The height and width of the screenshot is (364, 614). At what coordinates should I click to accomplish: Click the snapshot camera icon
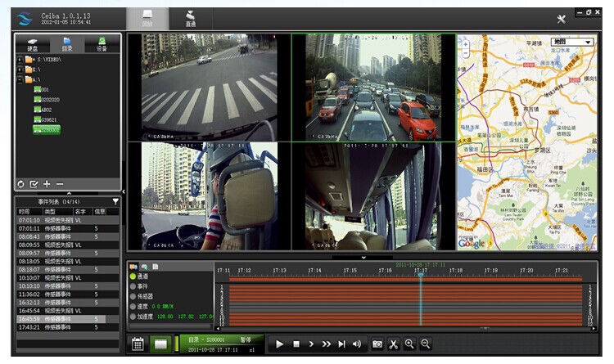tap(377, 344)
